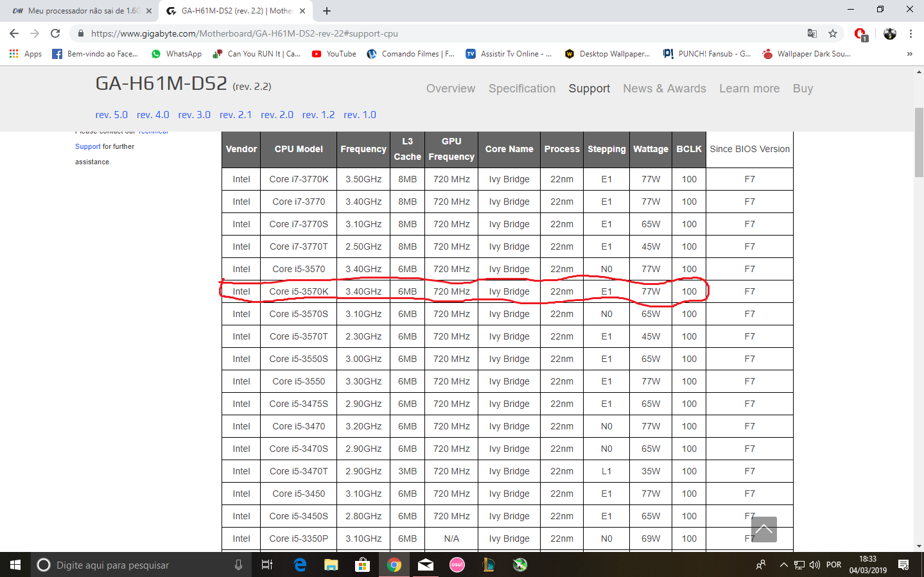
Task: Open the Buy tab
Action: (803, 89)
